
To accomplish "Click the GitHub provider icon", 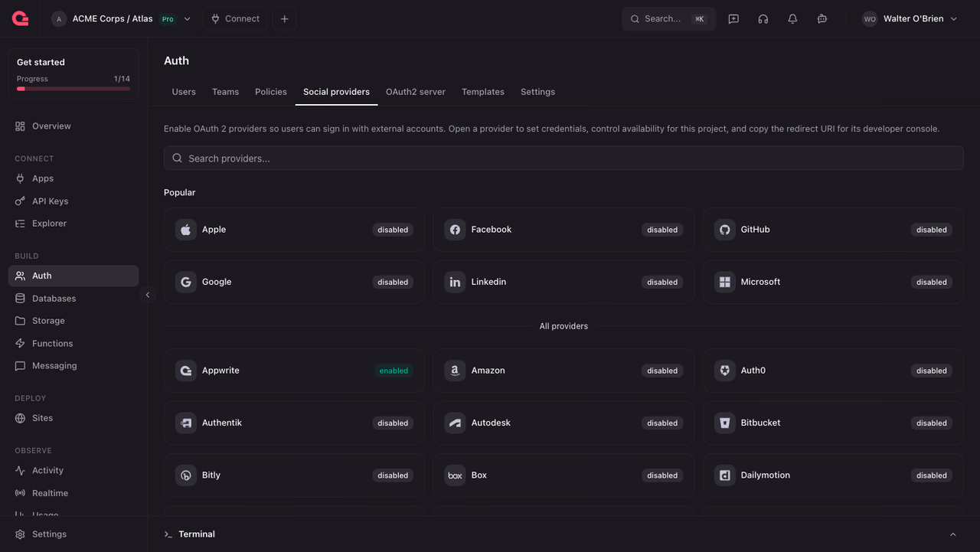I will pos(724,230).
